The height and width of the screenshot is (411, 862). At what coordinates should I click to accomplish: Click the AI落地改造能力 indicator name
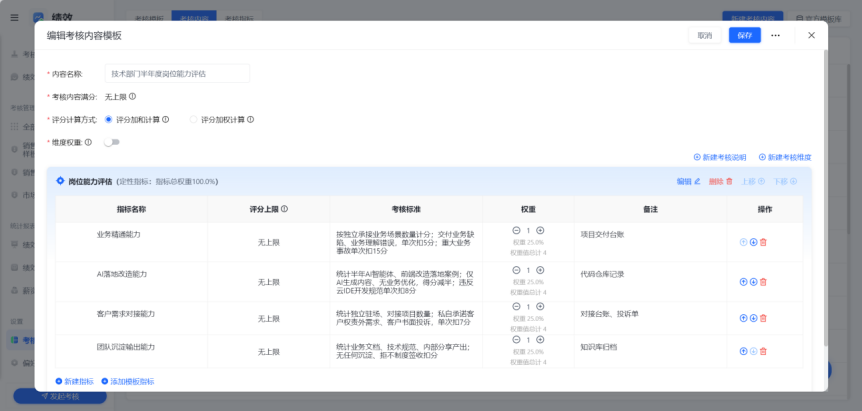click(x=121, y=274)
